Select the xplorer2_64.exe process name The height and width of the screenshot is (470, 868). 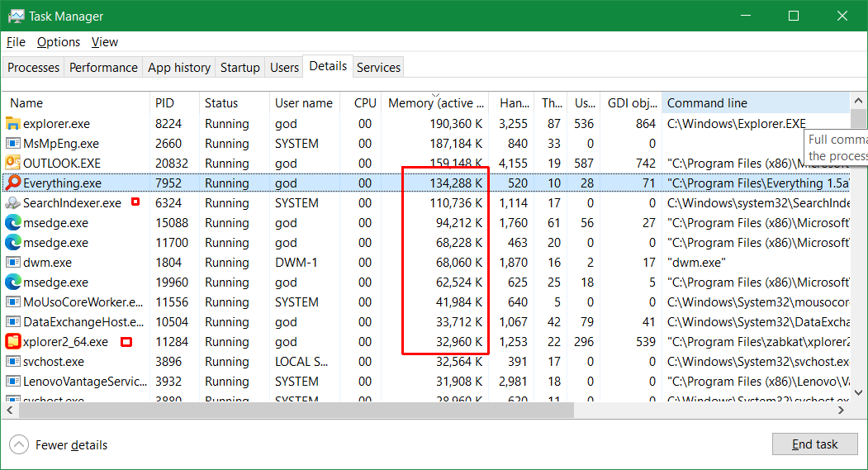click(65, 342)
